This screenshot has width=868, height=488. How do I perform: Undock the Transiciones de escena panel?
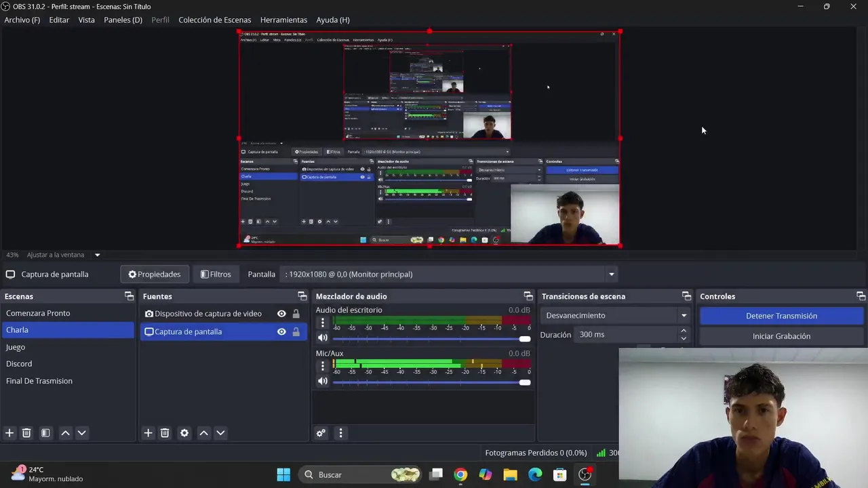686,296
